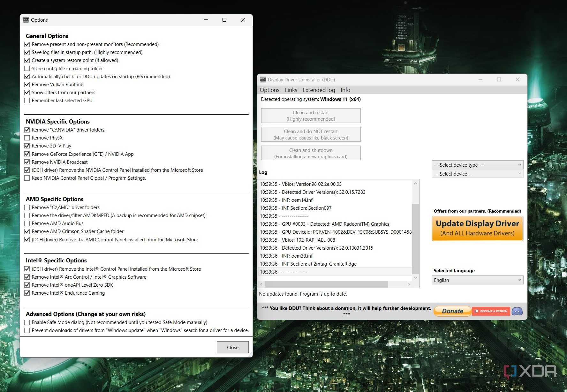
Task: Uncheck Remove present and non-present monitors
Action: pyautogui.click(x=27, y=44)
